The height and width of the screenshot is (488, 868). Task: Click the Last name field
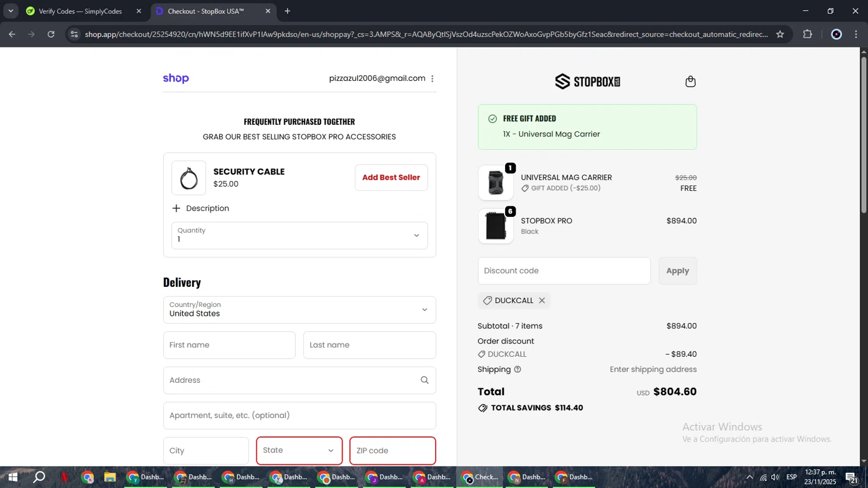click(x=370, y=345)
